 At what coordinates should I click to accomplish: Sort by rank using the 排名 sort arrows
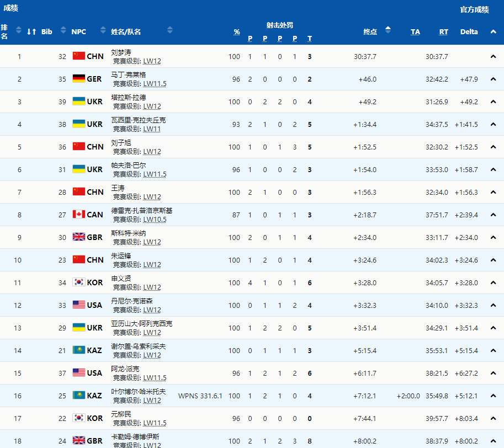click(19, 31)
